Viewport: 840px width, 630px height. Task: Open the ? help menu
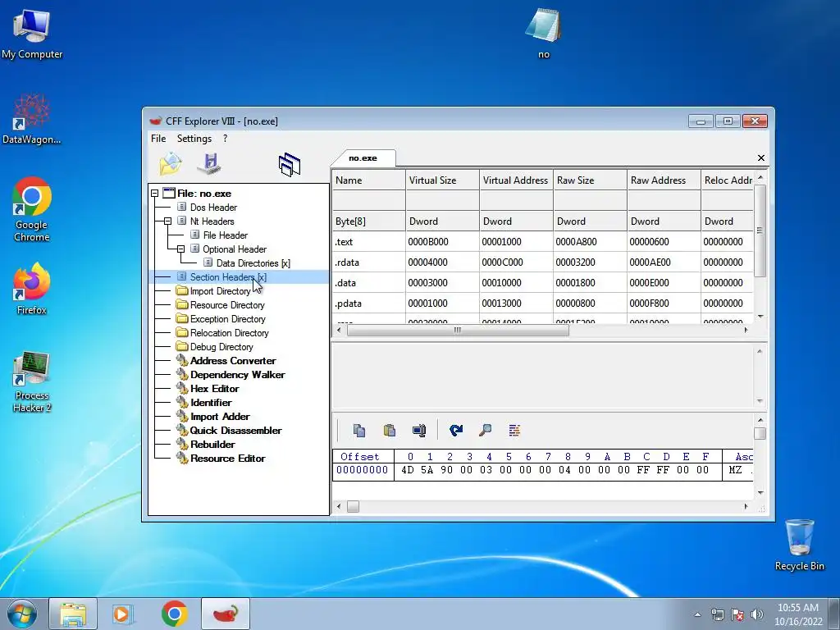click(x=225, y=139)
